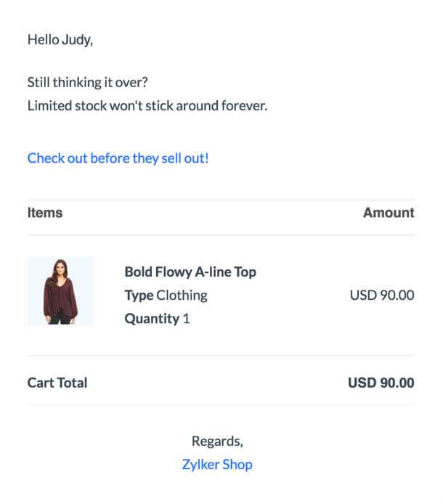Click the 'Regards,' sign-off text
This screenshot has width=443, height=504.
click(x=217, y=441)
